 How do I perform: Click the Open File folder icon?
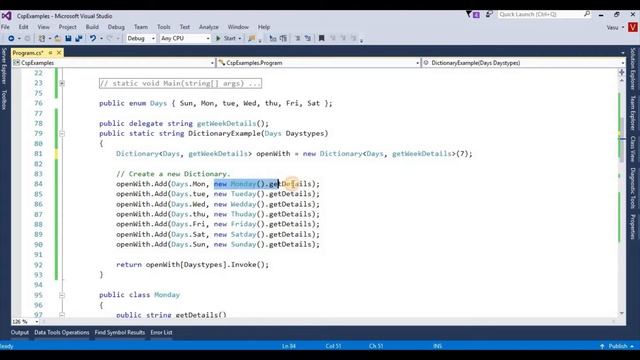pos(58,38)
